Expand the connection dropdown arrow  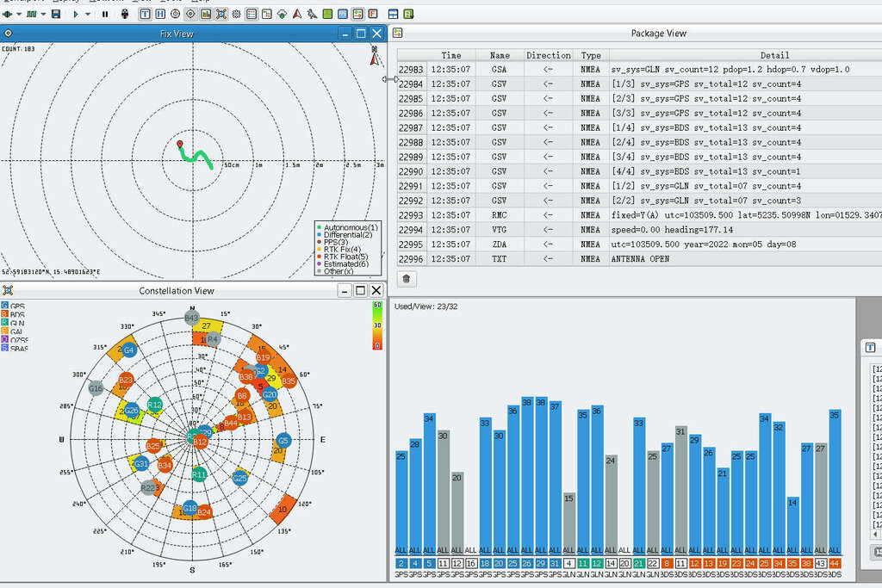coord(18,14)
